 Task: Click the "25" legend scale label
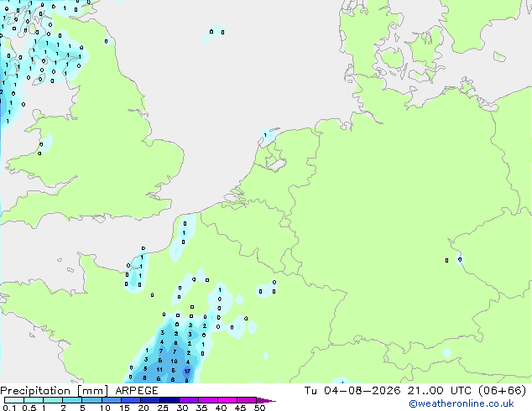pyautogui.click(x=163, y=408)
